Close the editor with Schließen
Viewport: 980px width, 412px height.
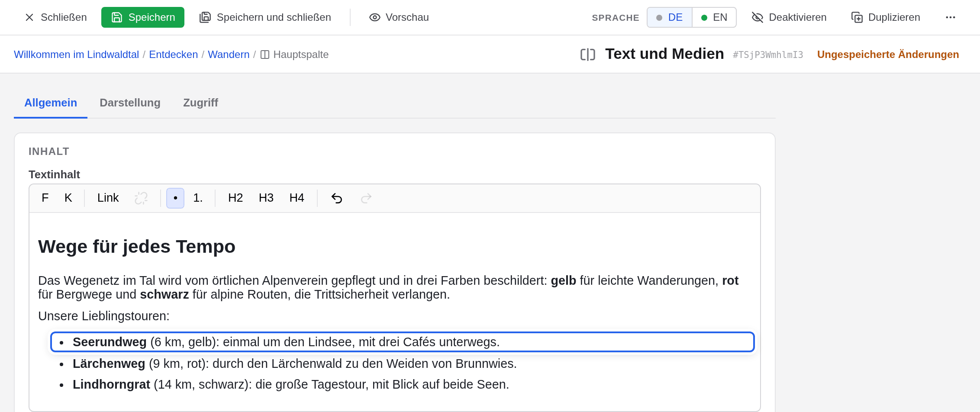56,17
